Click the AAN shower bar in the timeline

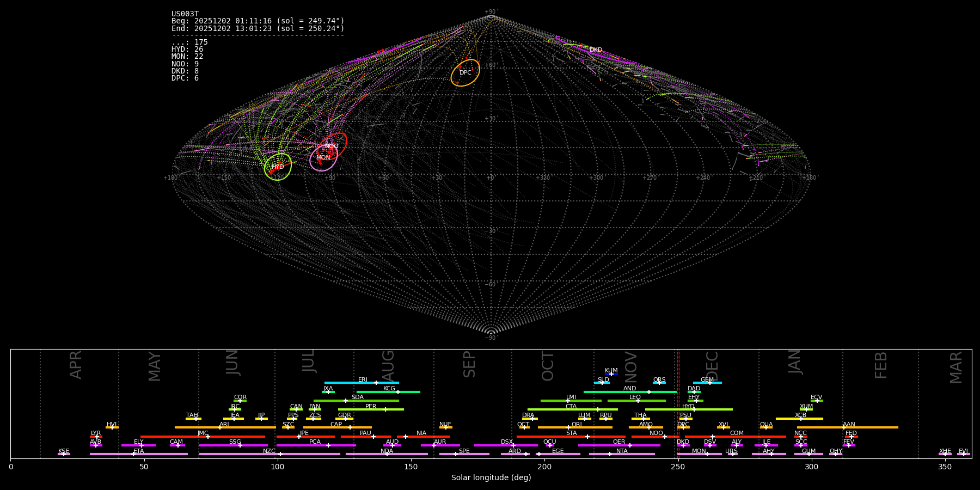[848, 427]
